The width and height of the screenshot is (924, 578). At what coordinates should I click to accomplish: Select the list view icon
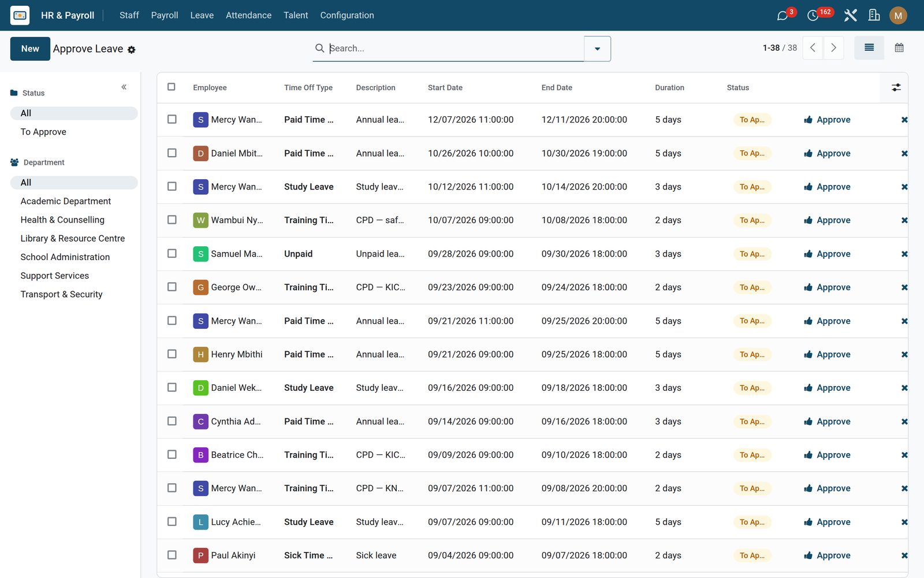click(x=869, y=48)
